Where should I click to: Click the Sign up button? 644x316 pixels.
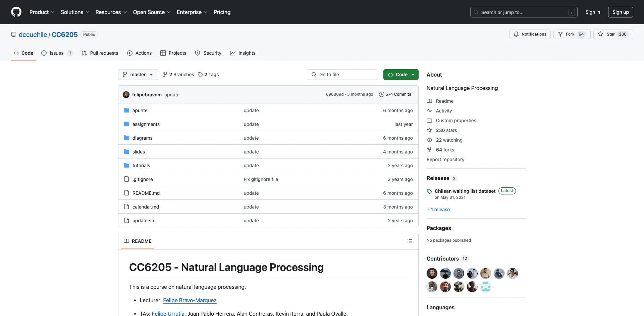[x=621, y=12]
